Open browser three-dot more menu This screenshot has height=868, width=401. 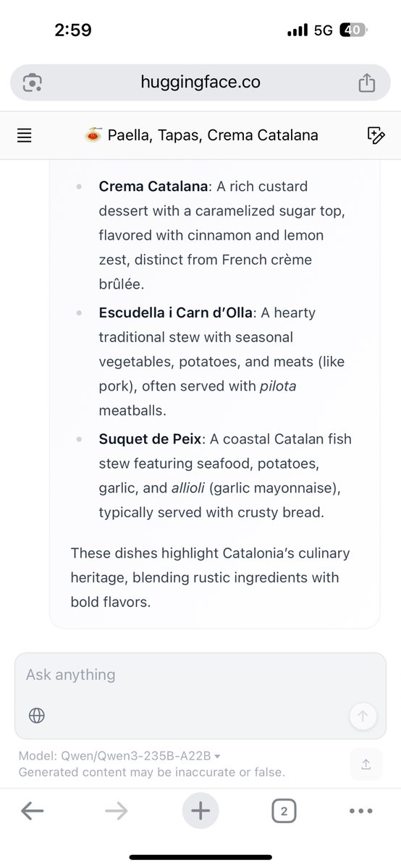[360, 812]
